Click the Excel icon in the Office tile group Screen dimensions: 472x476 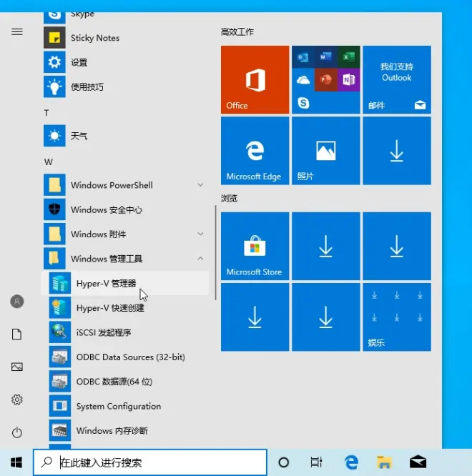pyautogui.click(x=349, y=56)
